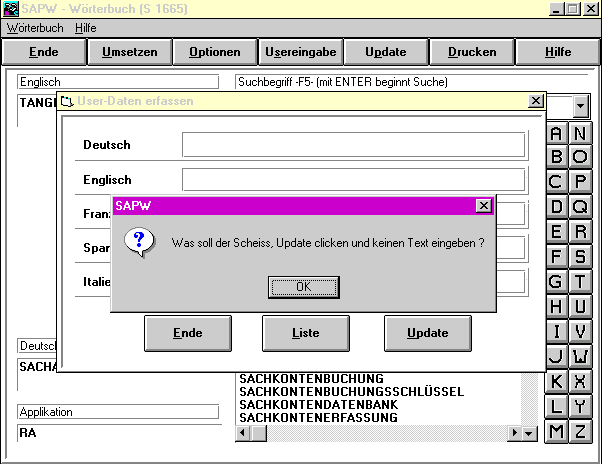Select letter Q in alphabet panel

[x=580, y=207]
